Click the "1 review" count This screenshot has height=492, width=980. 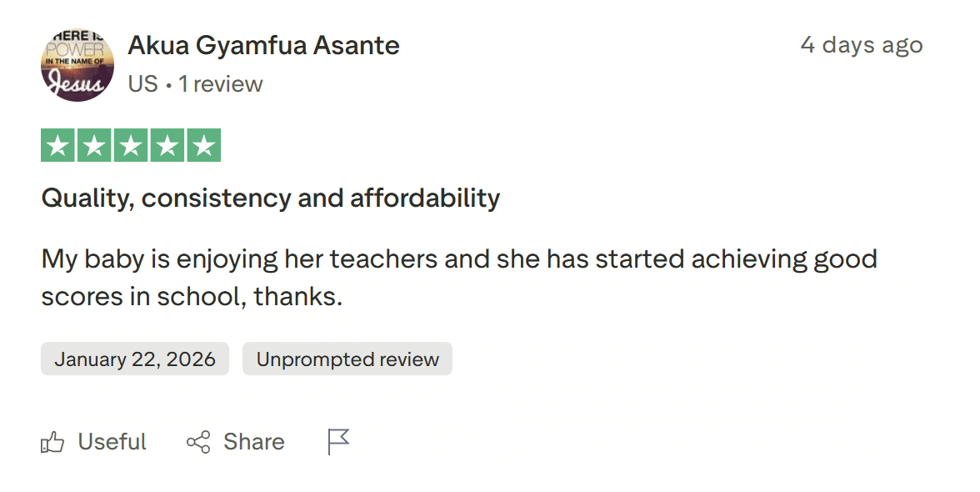[x=221, y=84]
